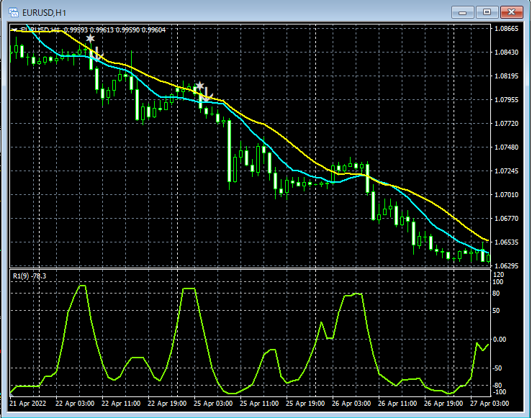
Task: Click price level 1.07480 on the axis
Action: click(507, 147)
